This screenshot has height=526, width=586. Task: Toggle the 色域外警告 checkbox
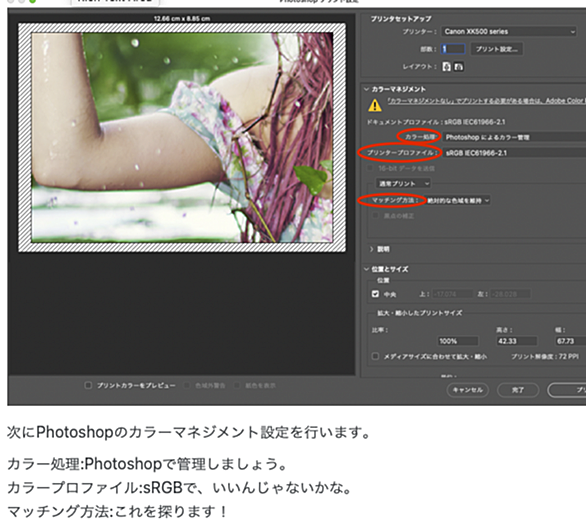tap(186, 385)
